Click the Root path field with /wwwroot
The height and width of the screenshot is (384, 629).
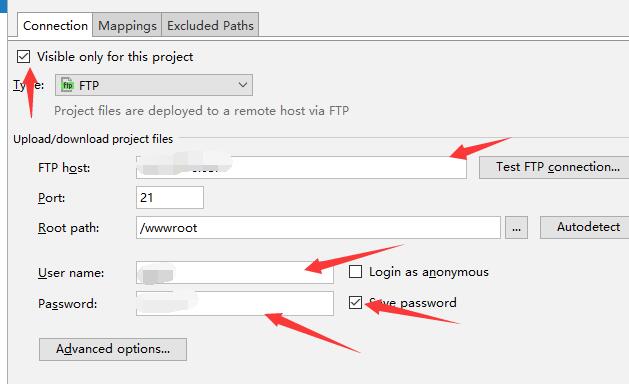(318, 228)
